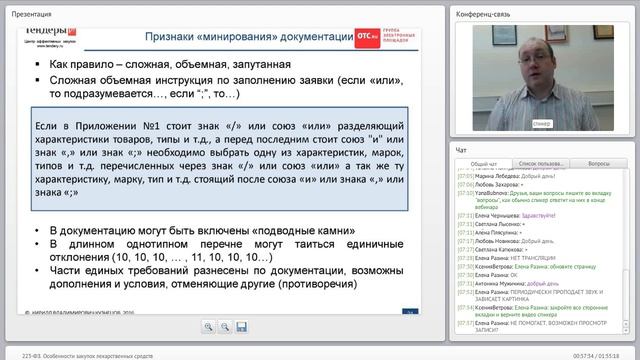Select Любовь Новикова Добрый день message
The height and width of the screenshot is (360, 640).
506,241
